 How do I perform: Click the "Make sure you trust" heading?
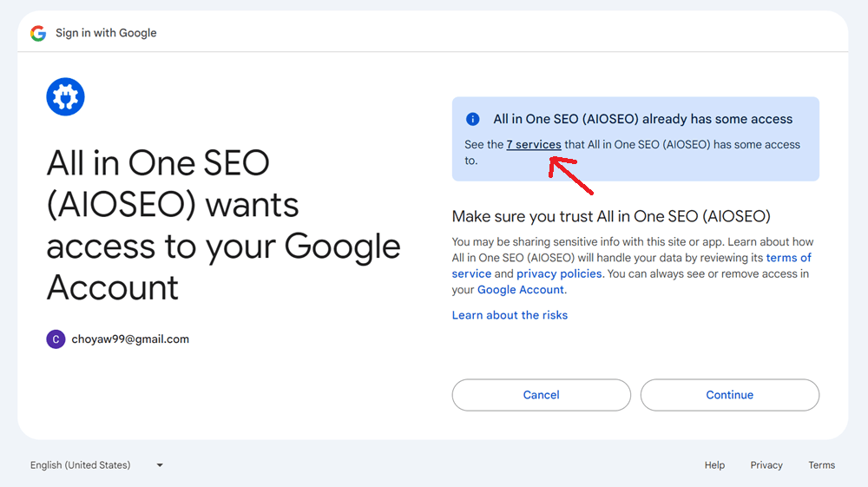[611, 216]
